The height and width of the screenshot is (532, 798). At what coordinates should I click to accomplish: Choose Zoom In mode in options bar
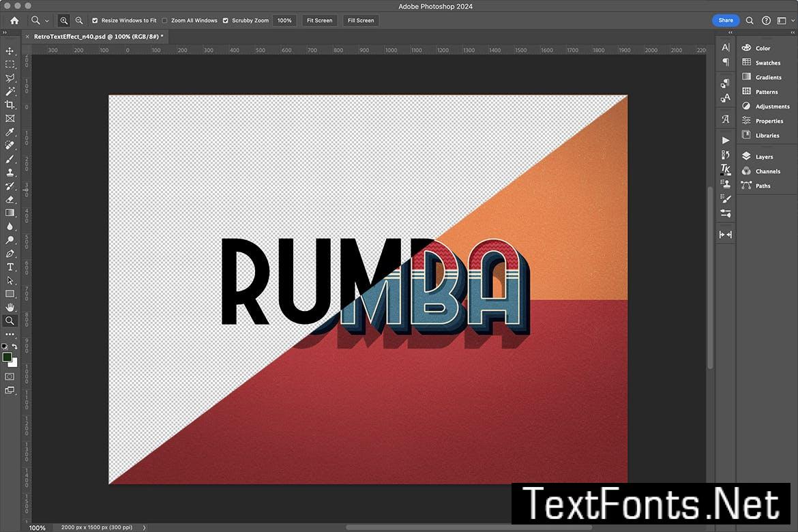63,20
